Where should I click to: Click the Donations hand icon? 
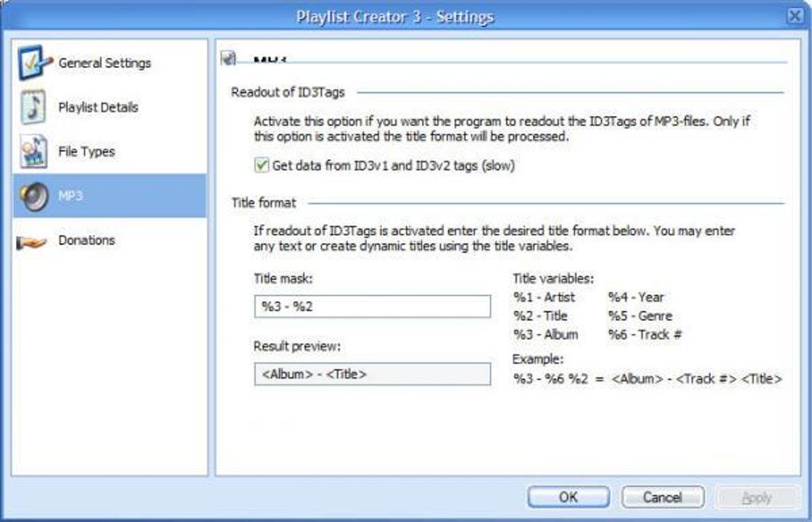click(32, 241)
